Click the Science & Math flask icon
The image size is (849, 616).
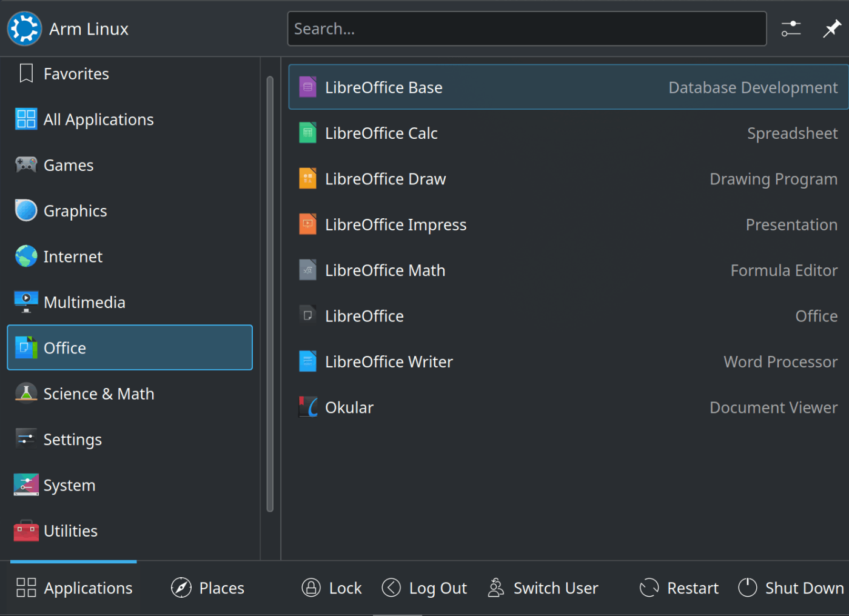[x=26, y=393]
